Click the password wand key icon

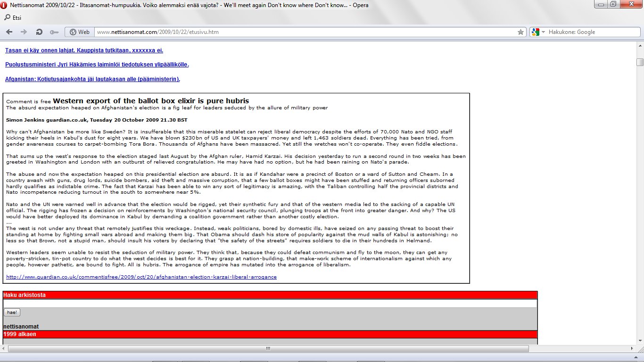tap(54, 32)
